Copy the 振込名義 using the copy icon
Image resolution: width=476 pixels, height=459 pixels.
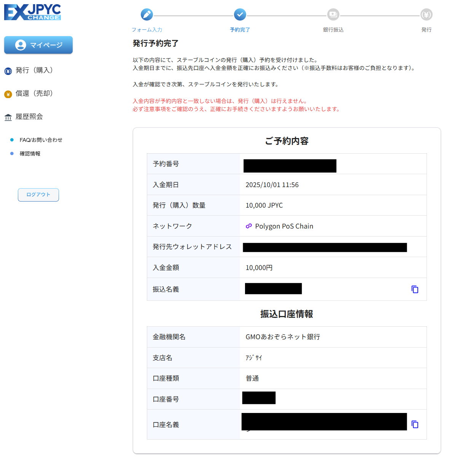(x=415, y=289)
